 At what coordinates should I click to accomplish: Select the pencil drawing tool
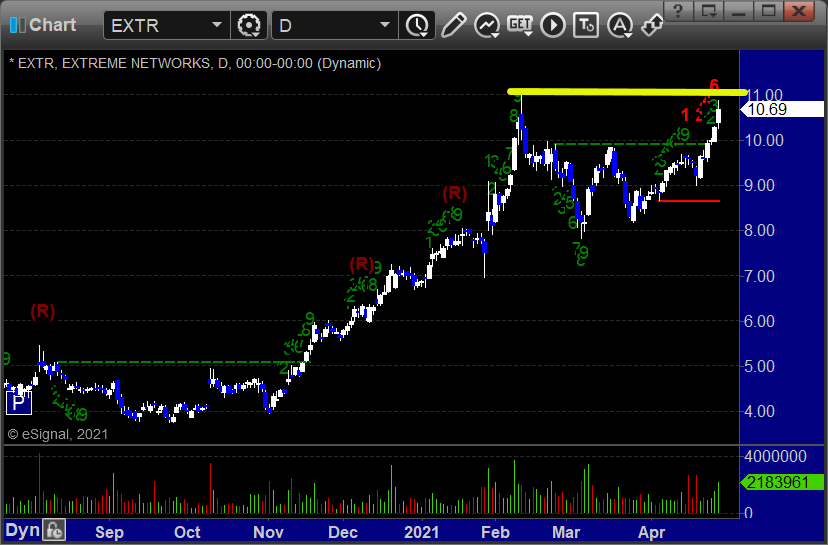(x=453, y=25)
